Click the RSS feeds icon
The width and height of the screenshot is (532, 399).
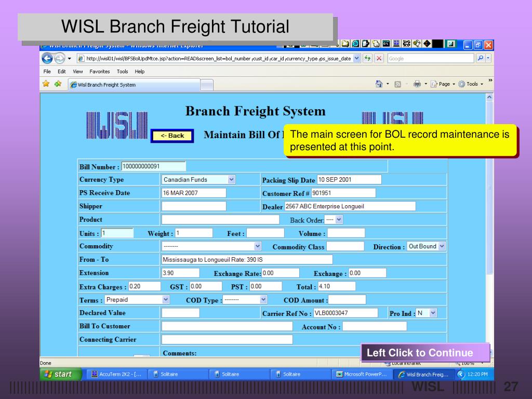click(397, 84)
